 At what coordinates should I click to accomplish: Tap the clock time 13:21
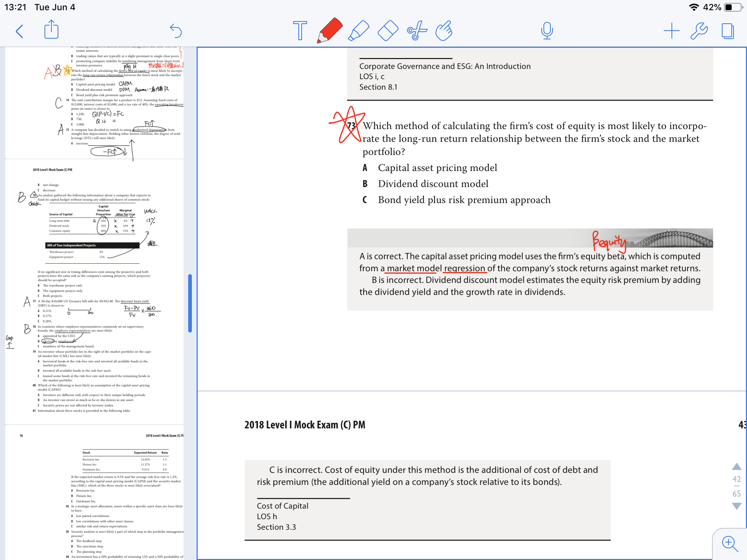pyautogui.click(x=15, y=7)
